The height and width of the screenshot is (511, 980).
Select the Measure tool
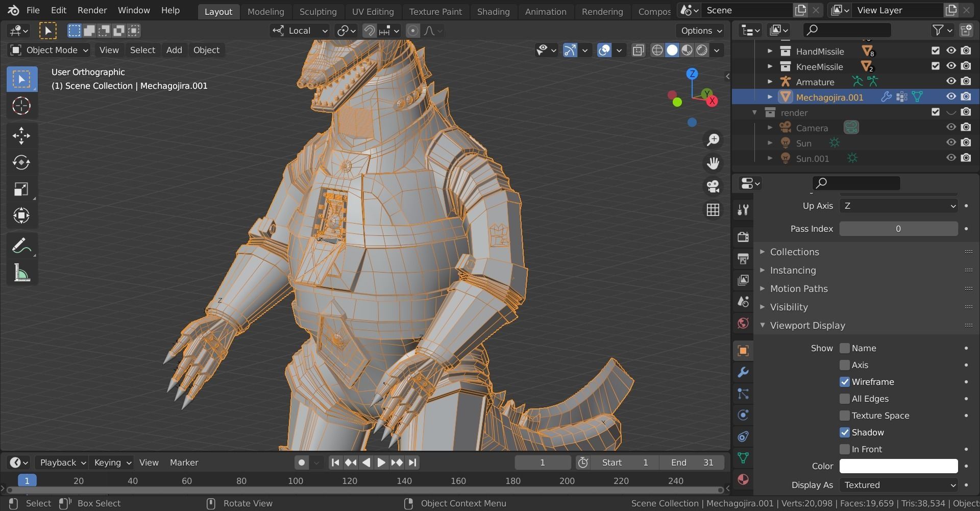point(21,273)
